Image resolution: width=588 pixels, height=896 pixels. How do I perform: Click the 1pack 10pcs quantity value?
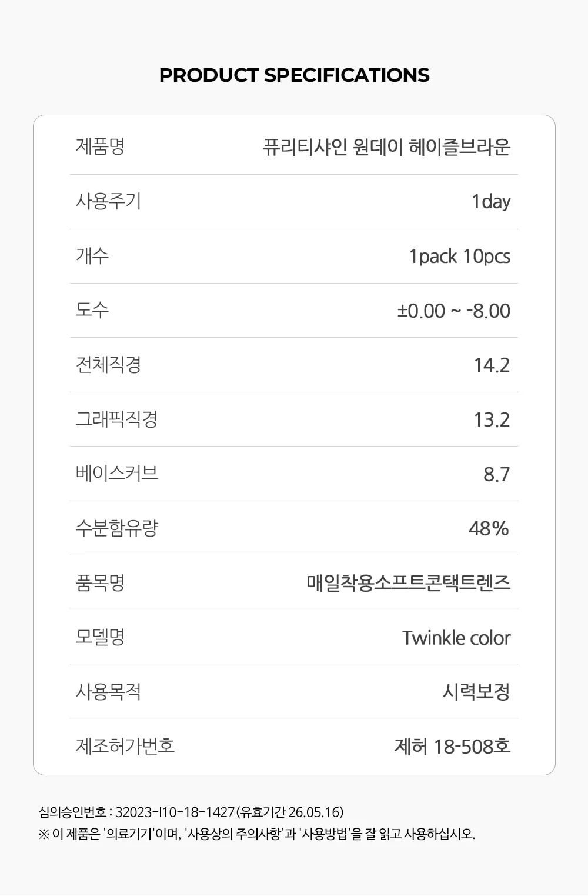460,256
